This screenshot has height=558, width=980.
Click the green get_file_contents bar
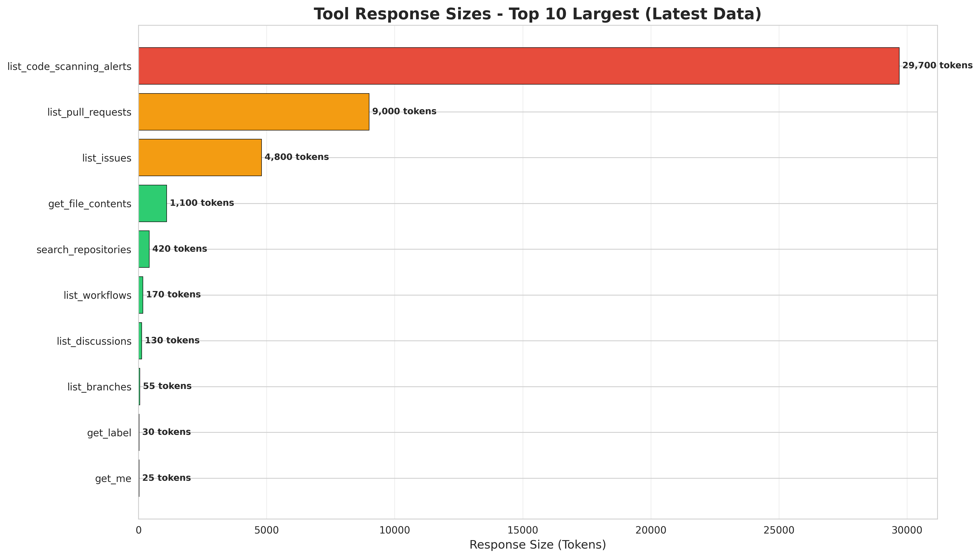[x=153, y=203]
